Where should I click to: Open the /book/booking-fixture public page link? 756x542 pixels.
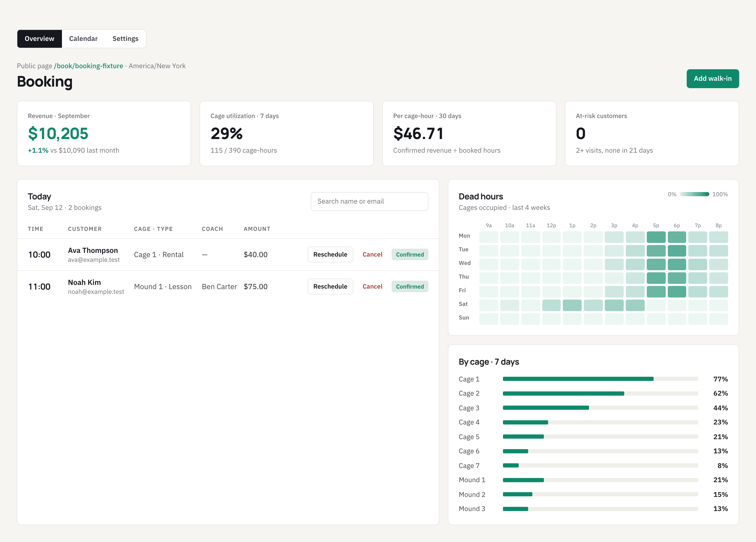point(88,66)
